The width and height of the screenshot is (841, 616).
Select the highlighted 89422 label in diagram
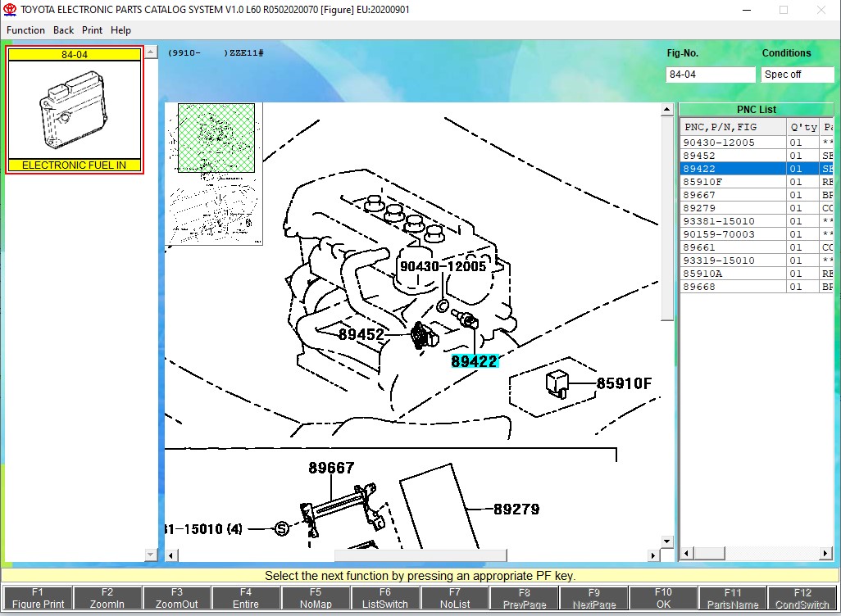point(475,361)
